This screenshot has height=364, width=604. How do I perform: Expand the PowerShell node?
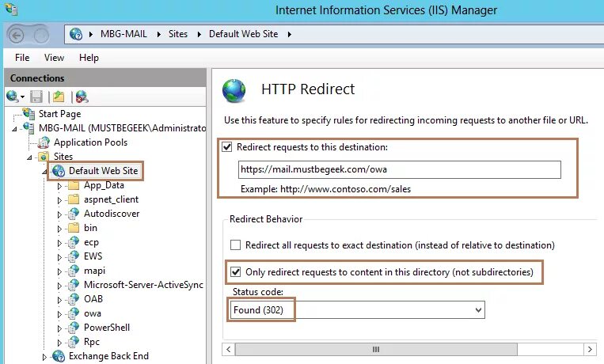coord(59,328)
